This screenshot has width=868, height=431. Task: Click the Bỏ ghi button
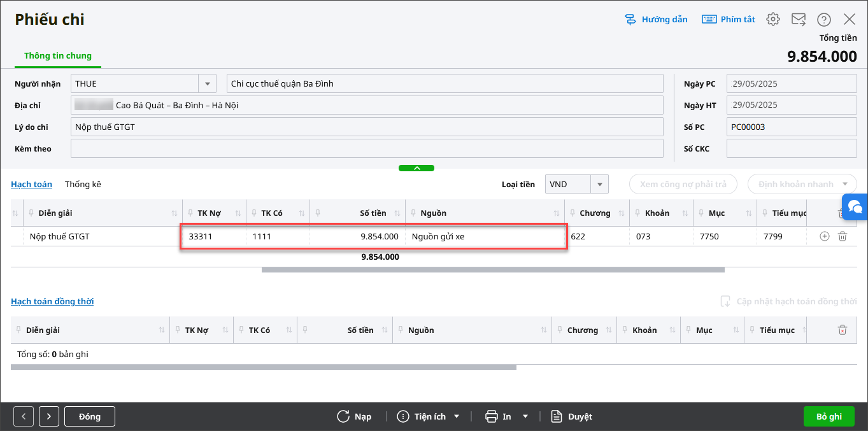829,416
